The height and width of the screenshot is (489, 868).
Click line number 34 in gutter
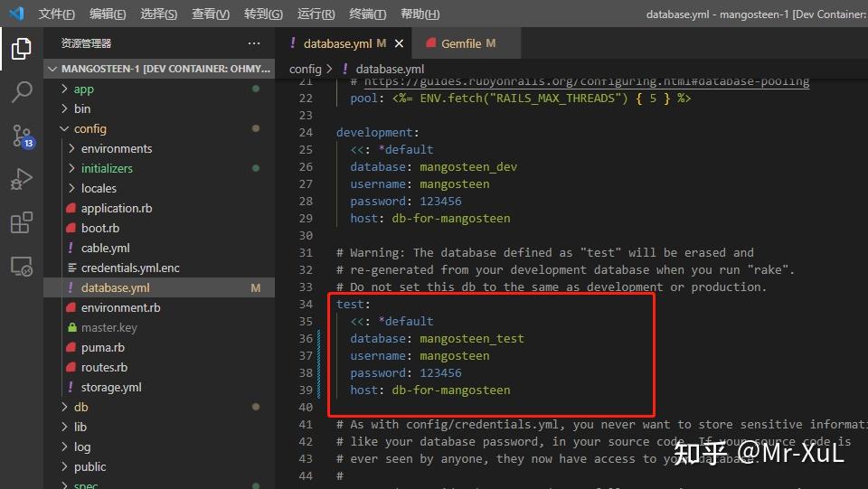[307, 305]
